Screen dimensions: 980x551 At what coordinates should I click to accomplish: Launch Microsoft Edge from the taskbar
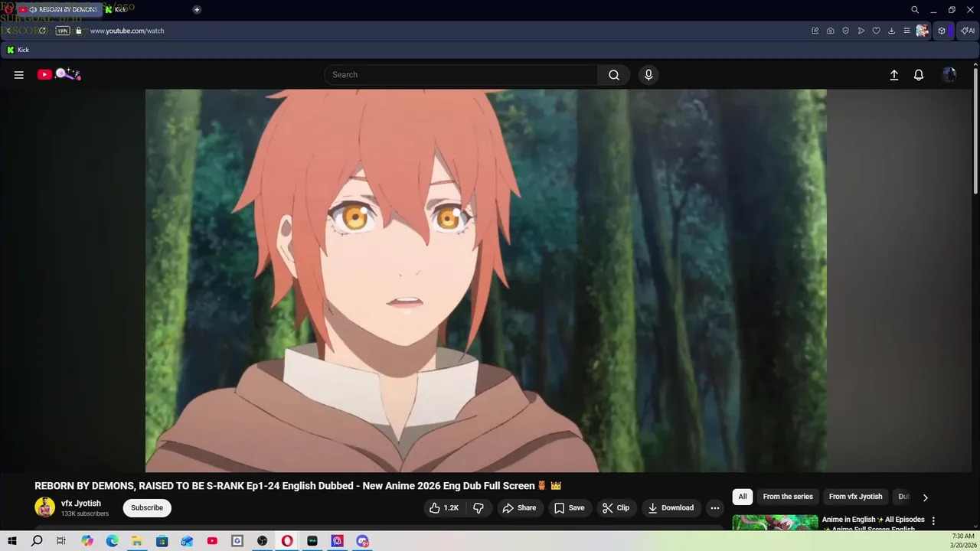(113, 541)
